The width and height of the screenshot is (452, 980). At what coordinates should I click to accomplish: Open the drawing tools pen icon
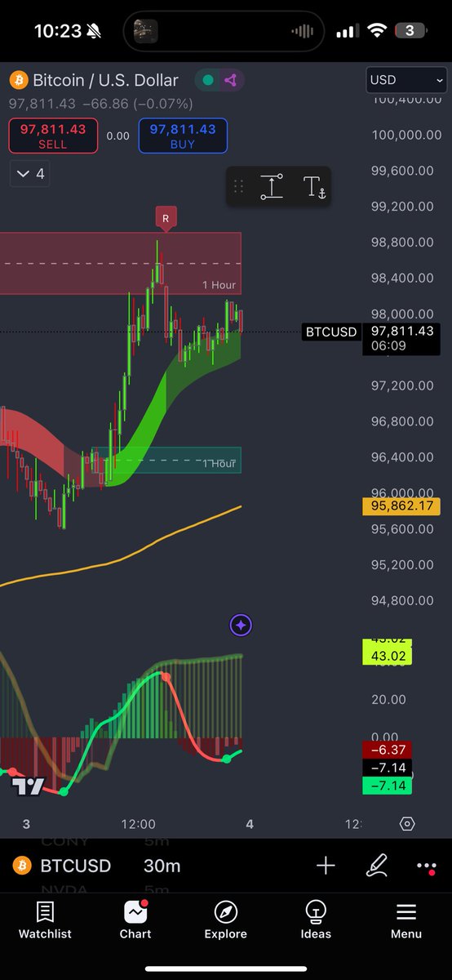click(377, 866)
